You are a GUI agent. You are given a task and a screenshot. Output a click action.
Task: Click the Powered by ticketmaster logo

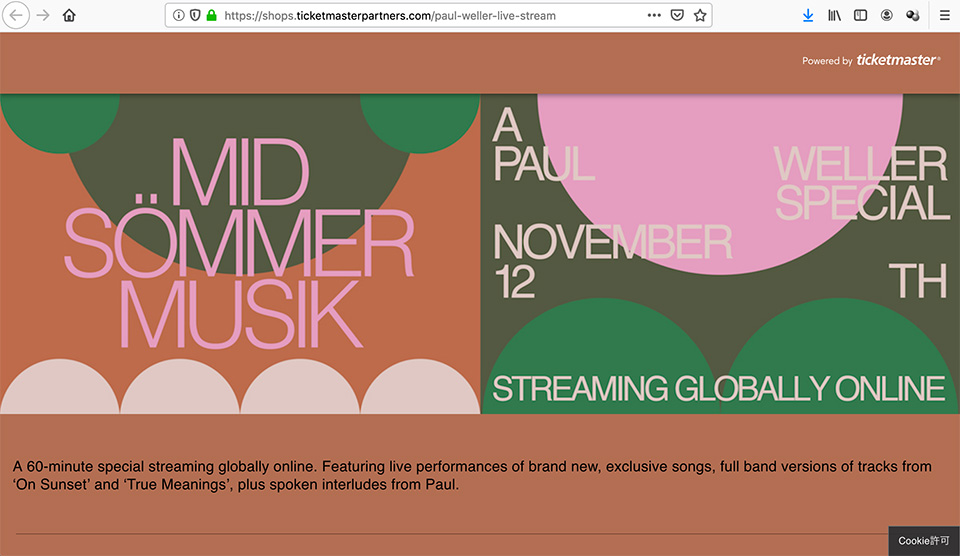click(x=871, y=60)
